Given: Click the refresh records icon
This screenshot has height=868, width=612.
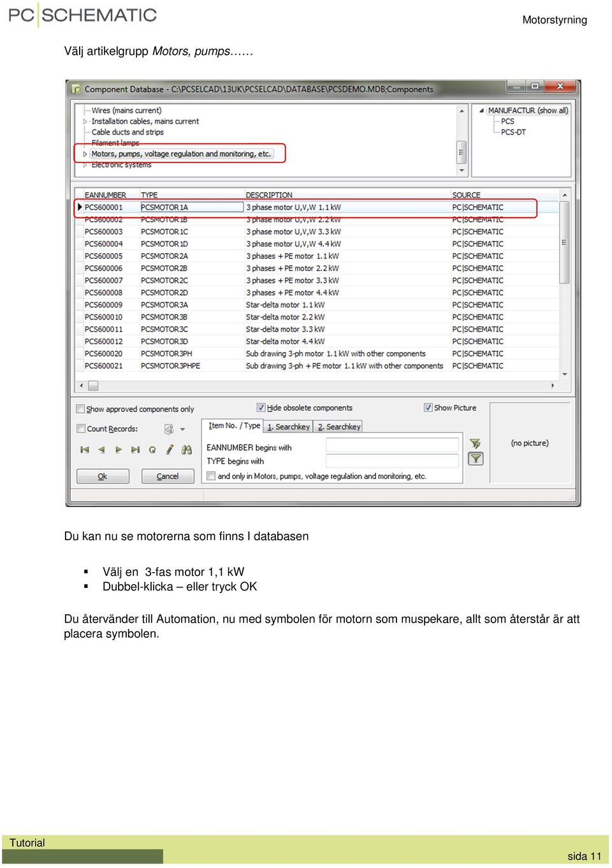Looking at the screenshot, I should [152, 450].
